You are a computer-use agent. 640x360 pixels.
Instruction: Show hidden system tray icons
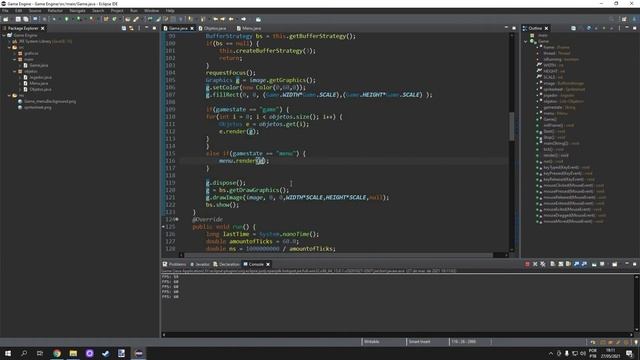click(x=551, y=353)
